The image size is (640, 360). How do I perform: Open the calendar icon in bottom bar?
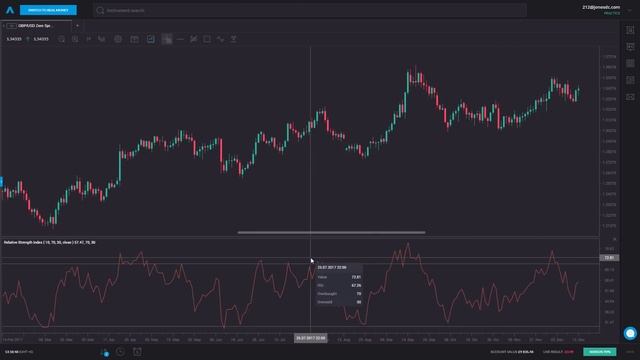pyautogui.click(x=137, y=351)
